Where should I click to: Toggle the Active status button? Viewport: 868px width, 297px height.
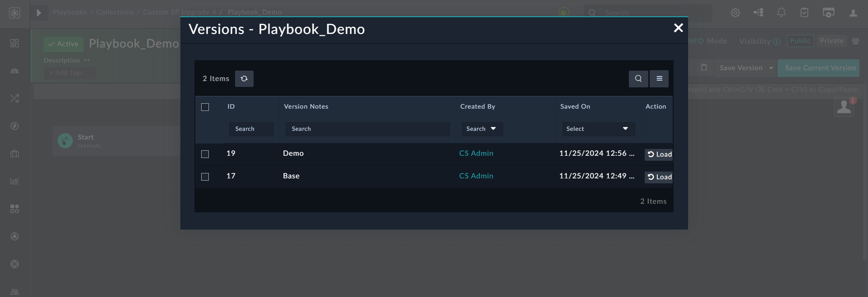coord(64,44)
